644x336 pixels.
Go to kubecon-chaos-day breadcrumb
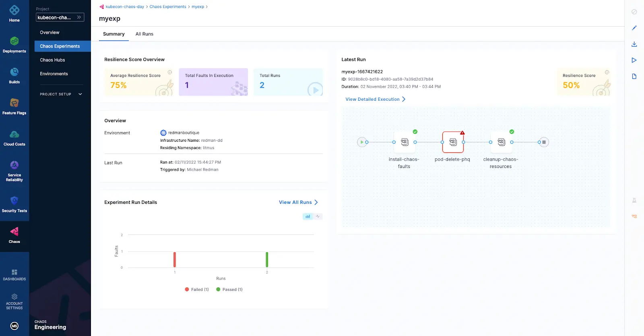tap(125, 6)
